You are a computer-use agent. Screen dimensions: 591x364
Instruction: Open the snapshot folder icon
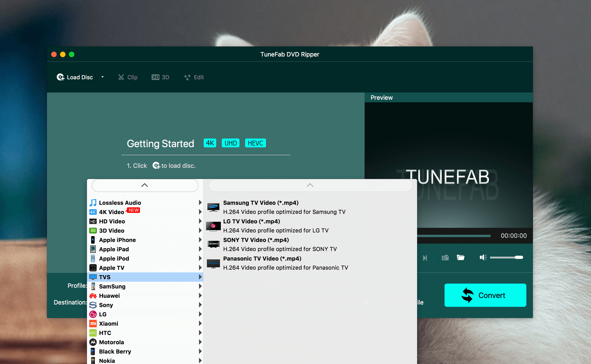461,258
